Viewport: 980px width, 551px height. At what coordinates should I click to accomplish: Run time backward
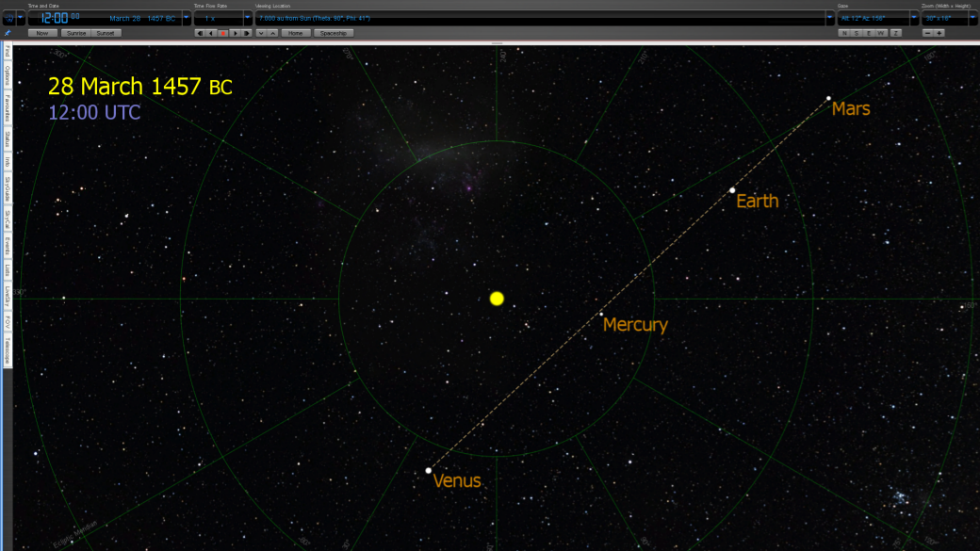[211, 33]
